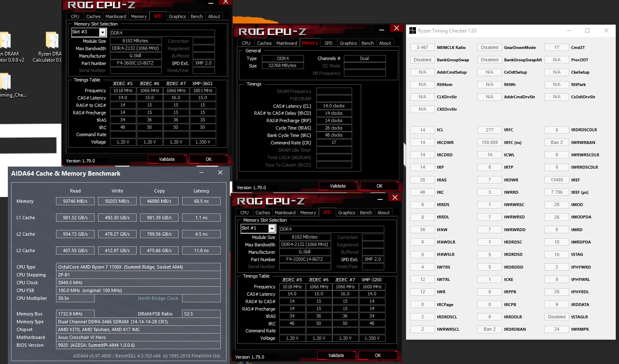Open the Slot #3 dropdown in CPU-Z

(103, 32)
